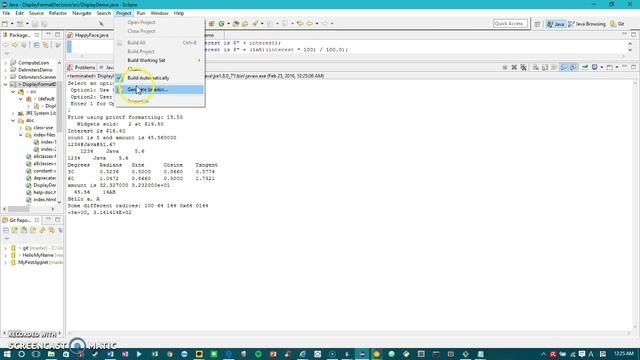Select the Problems view tab
The image size is (640, 360).
click(x=82, y=67)
